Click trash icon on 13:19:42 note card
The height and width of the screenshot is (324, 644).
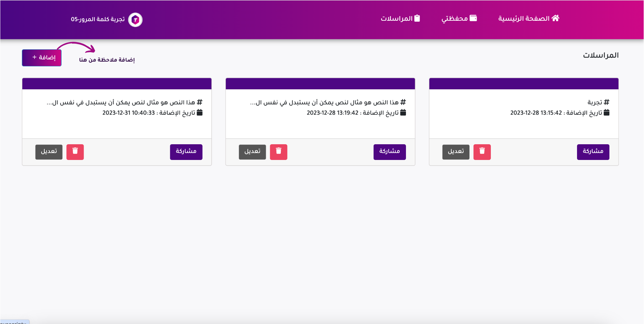click(x=279, y=152)
